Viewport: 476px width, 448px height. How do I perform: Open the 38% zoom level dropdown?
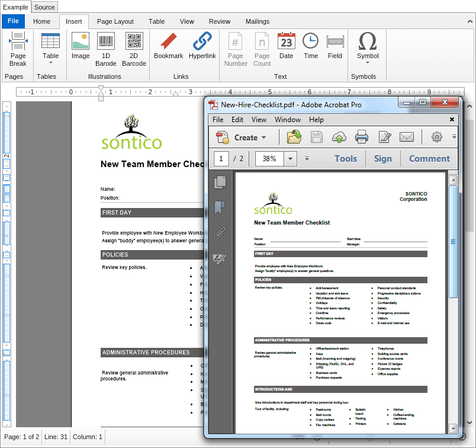point(290,159)
